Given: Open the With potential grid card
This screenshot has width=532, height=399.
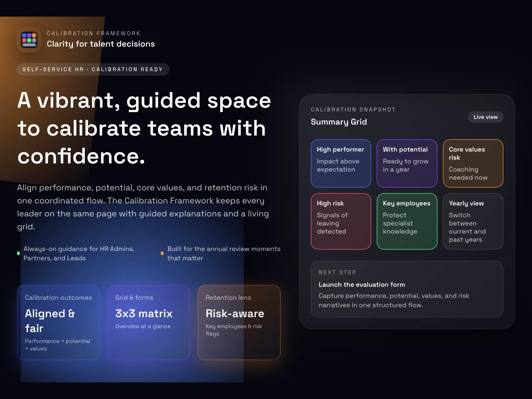Looking at the screenshot, I should [x=406, y=163].
